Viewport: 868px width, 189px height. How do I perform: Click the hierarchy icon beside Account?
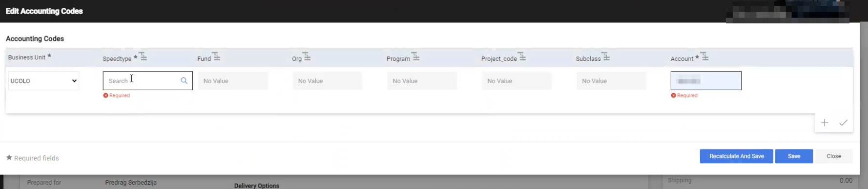pyautogui.click(x=705, y=57)
